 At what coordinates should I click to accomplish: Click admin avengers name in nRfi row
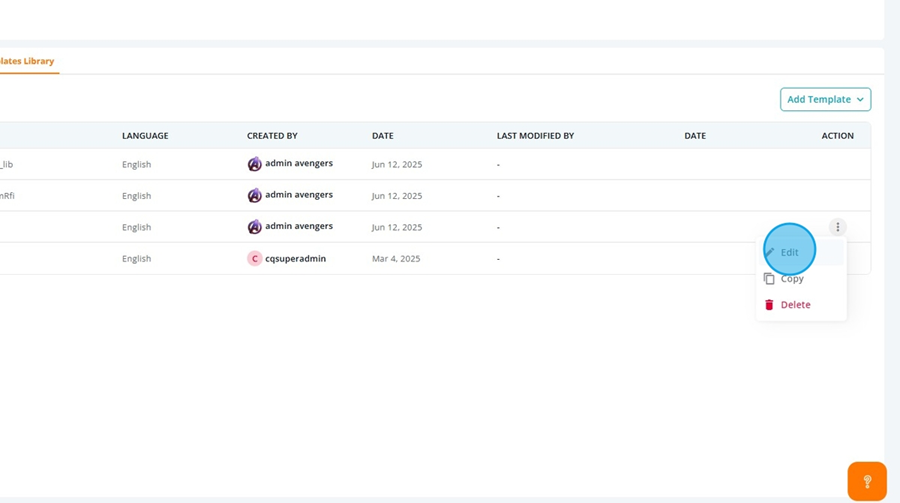pos(299,195)
